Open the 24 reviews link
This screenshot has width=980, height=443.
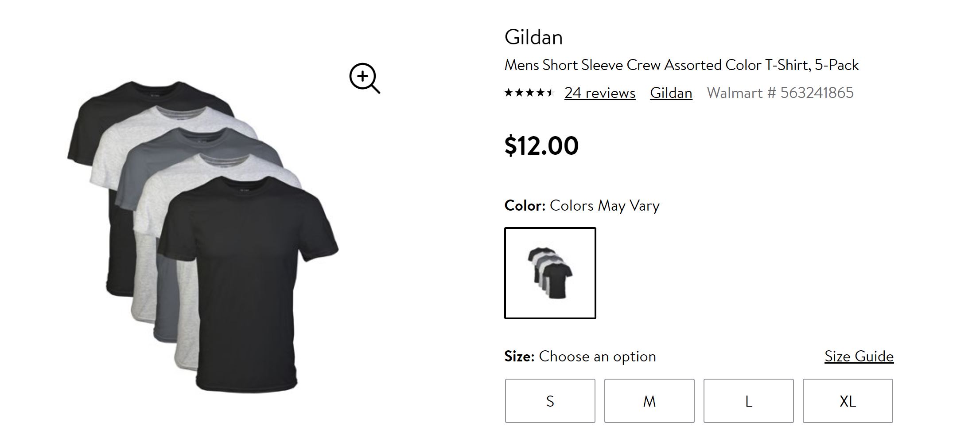[x=599, y=93]
